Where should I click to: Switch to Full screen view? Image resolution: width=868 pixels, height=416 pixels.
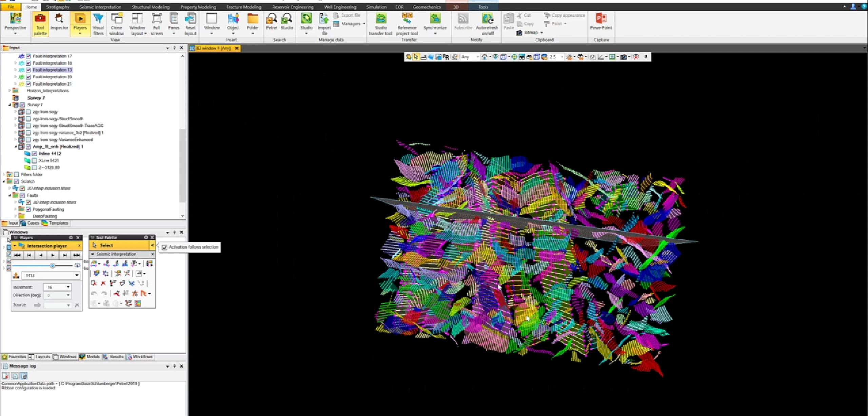tap(156, 24)
